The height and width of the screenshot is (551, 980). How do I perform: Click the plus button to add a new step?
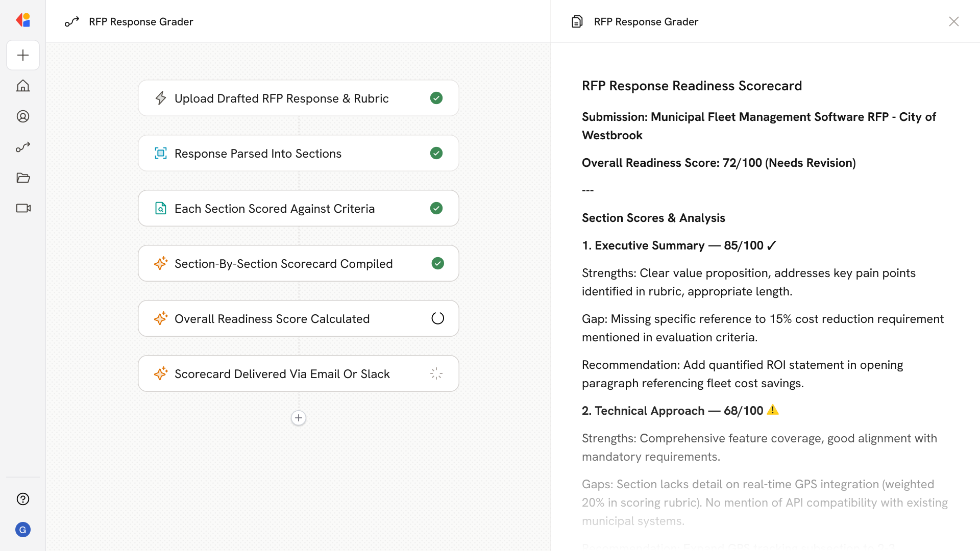pos(299,418)
